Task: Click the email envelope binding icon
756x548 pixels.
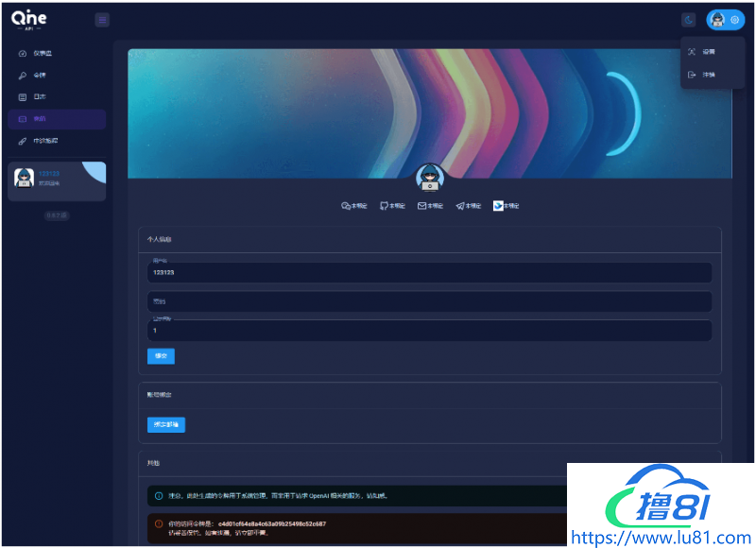Action: coord(421,206)
